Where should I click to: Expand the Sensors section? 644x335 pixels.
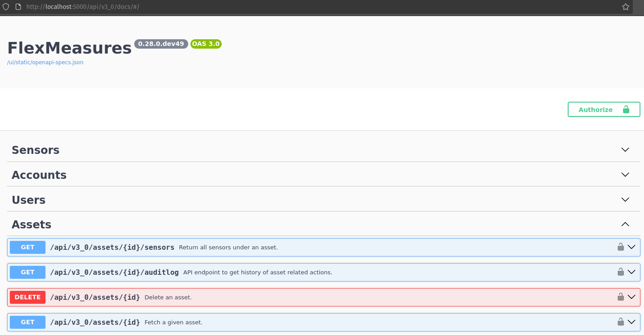click(x=625, y=149)
